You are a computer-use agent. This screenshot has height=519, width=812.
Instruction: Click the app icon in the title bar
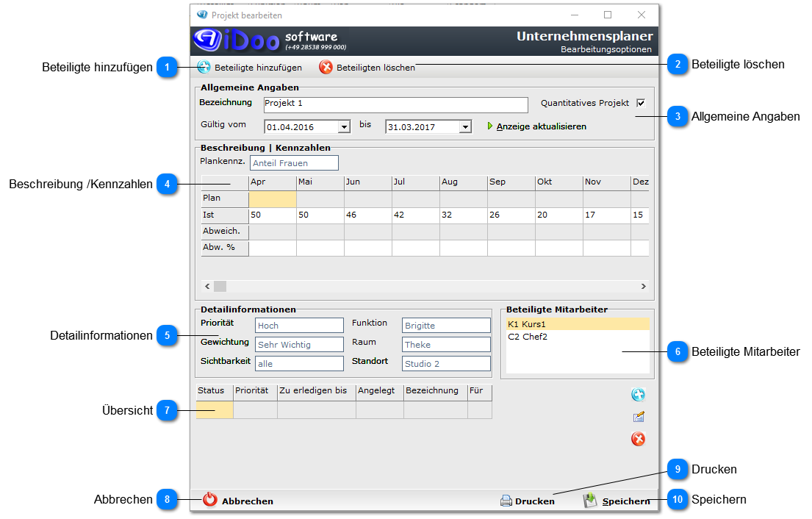[x=202, y=15]
